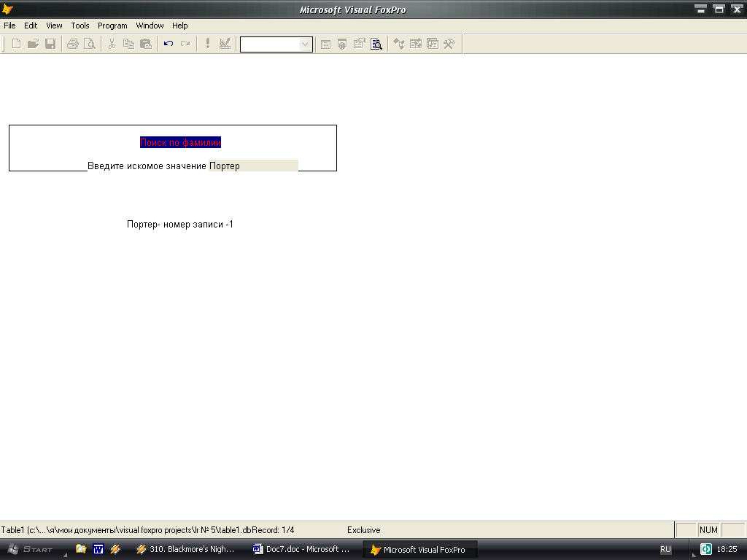Open the Class Browser icon
This screenshot has width=747, height=560.
tap(399, 44)
